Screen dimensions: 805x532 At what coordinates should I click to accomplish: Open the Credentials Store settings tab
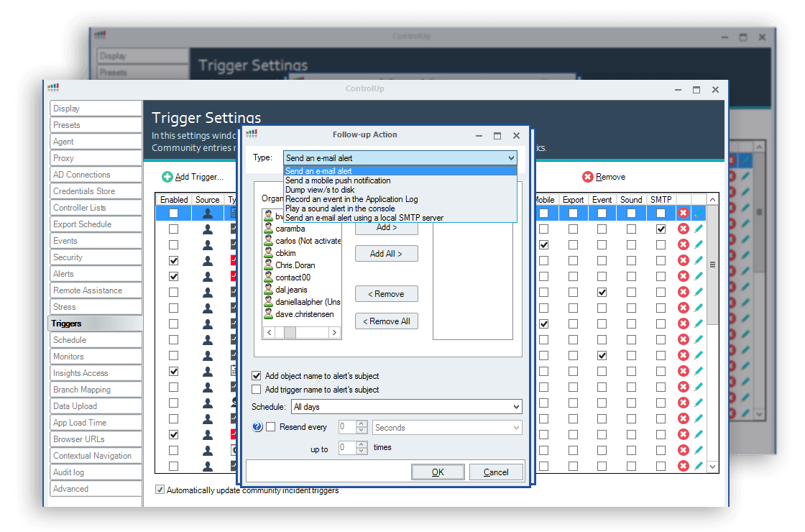(96, 191)
